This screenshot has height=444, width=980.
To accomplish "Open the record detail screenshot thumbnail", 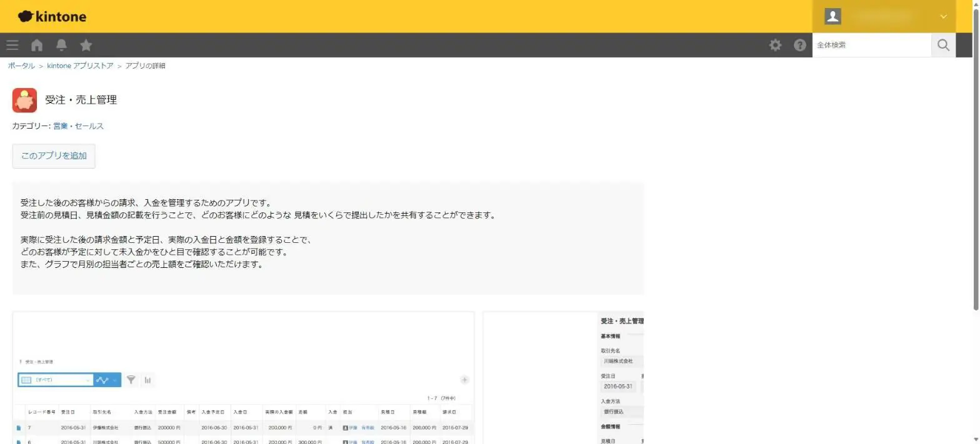I will (x=563, y=378).
